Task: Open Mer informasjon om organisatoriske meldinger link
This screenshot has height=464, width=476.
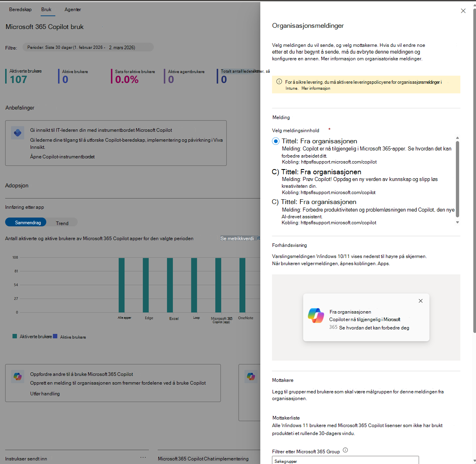Action: (371, 59)
